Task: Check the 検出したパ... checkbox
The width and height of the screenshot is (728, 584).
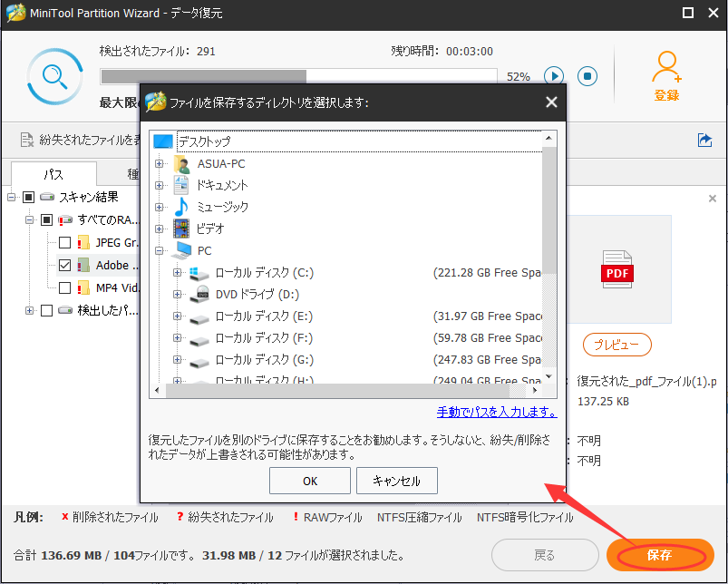Action: [46, 310]
